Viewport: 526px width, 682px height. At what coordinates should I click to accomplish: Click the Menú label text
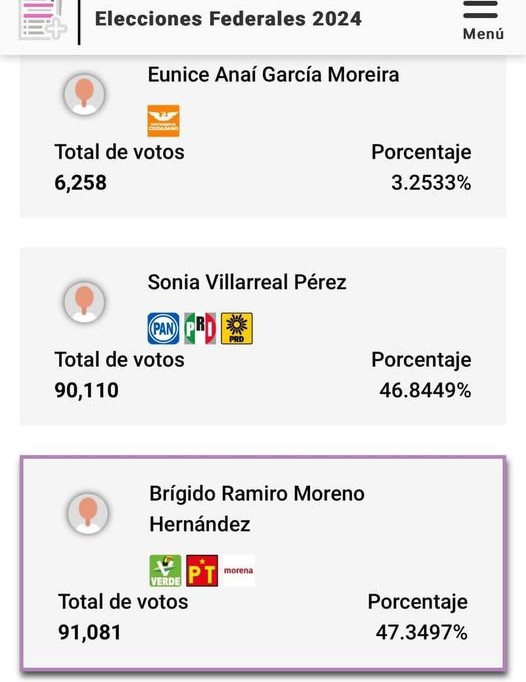[x=483, y=34]
